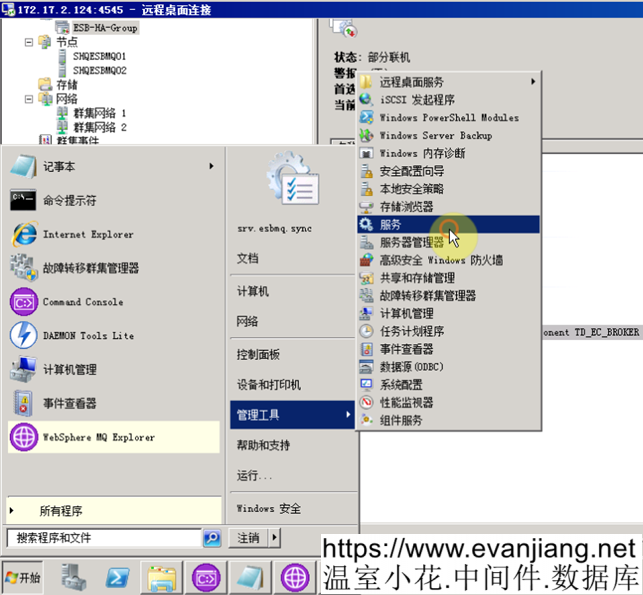This screenshot has width=643, height=595.
Task: Click the 搜索程序和文件 search box
Action: pos(104,538)
